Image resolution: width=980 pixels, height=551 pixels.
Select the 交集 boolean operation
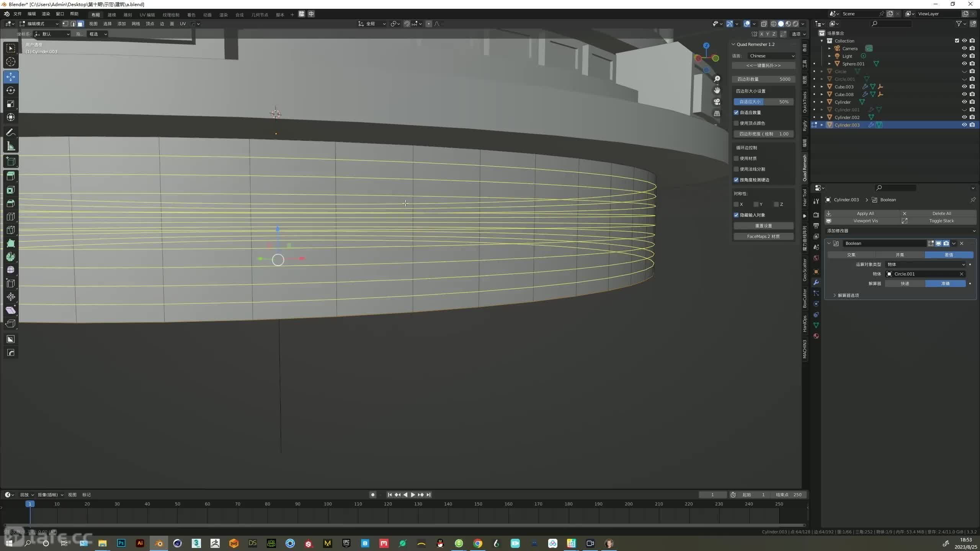click(x=851, y=255)
